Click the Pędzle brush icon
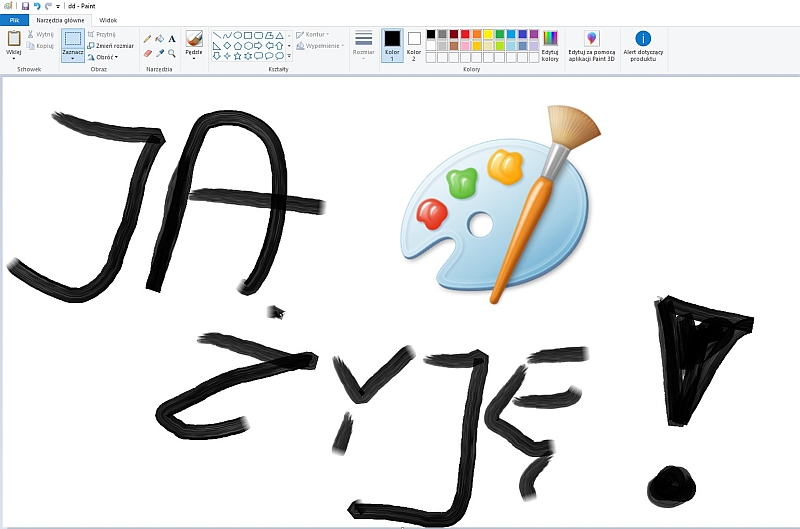Screen dimensions: 800x529 194,39
